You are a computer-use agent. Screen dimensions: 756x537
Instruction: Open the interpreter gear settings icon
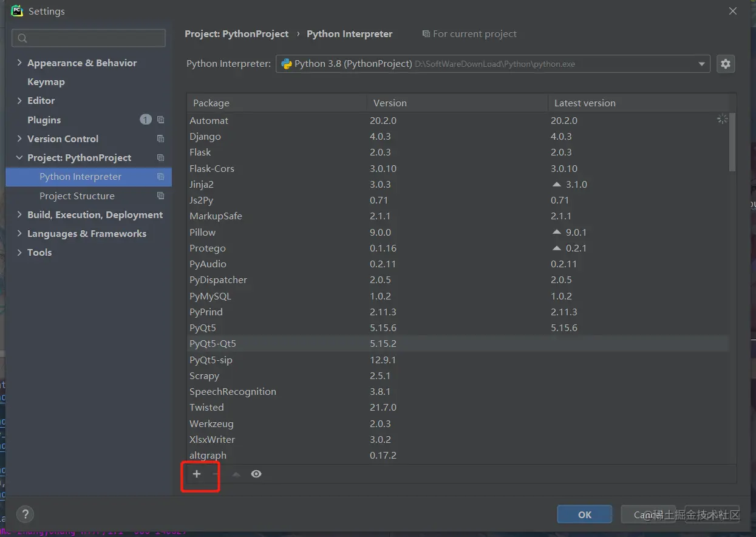726,64
